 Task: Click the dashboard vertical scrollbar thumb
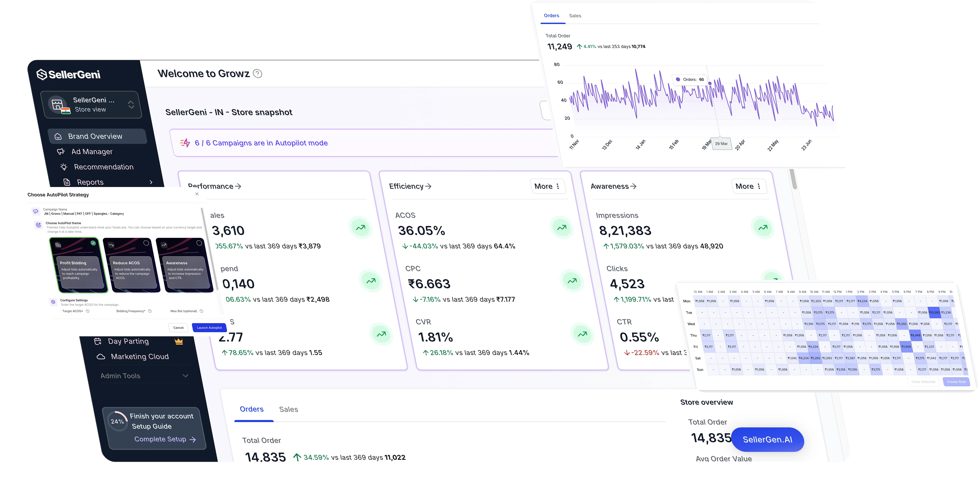coord(793,179)
